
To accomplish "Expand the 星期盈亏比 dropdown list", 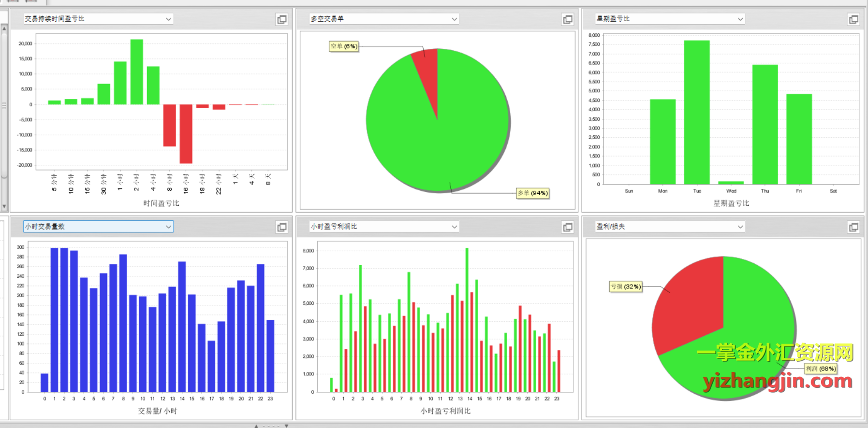I will [x=740, y=19].
